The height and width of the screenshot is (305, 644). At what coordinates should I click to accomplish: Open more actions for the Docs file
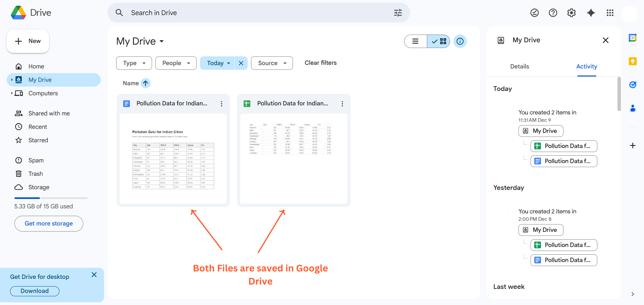click(x=221, y=104)
